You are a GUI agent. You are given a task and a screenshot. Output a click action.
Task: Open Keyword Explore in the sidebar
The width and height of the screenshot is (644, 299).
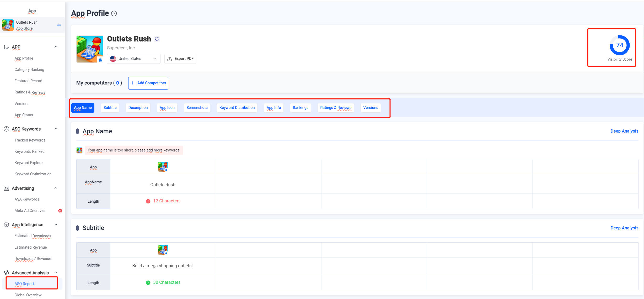pos(29,163)
